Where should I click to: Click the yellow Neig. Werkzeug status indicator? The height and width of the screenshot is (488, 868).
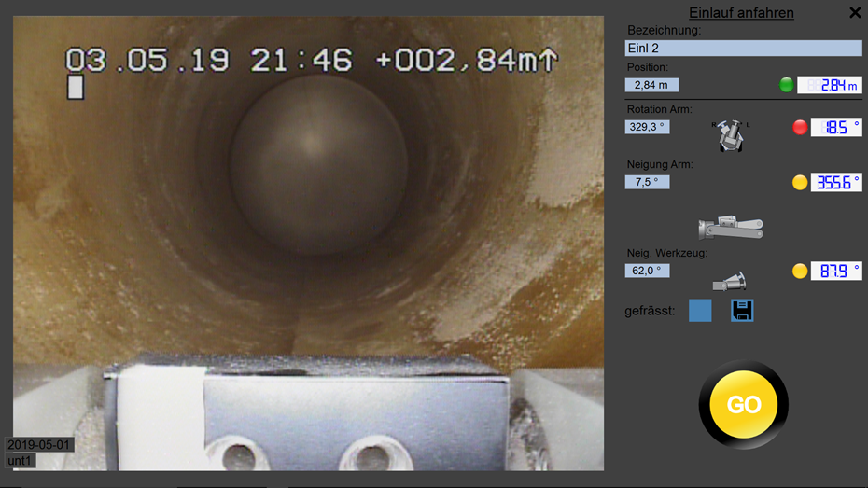800,271
